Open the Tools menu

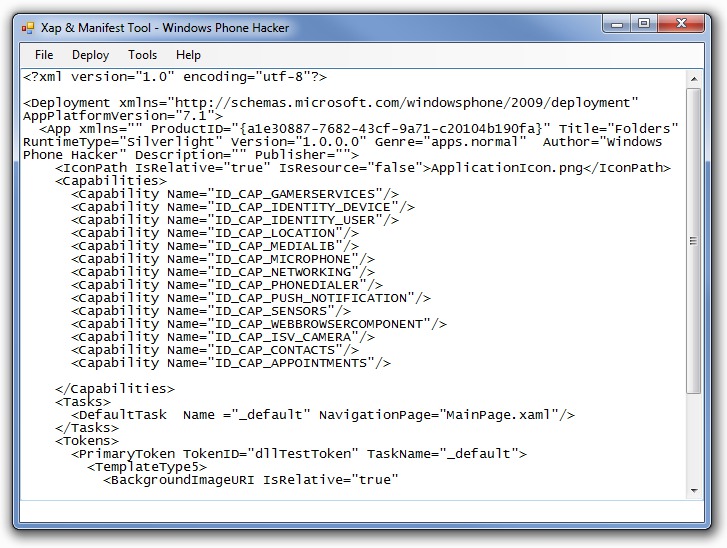tap(142, 55)
